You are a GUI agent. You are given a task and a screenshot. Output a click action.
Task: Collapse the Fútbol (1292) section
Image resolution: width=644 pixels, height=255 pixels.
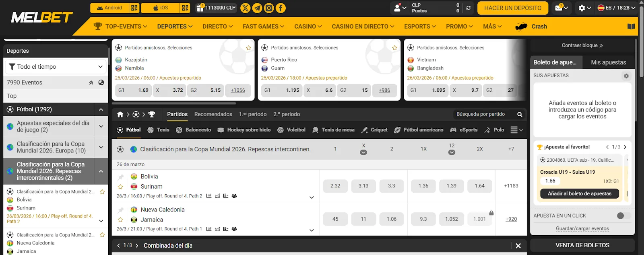tap(101, 109)
